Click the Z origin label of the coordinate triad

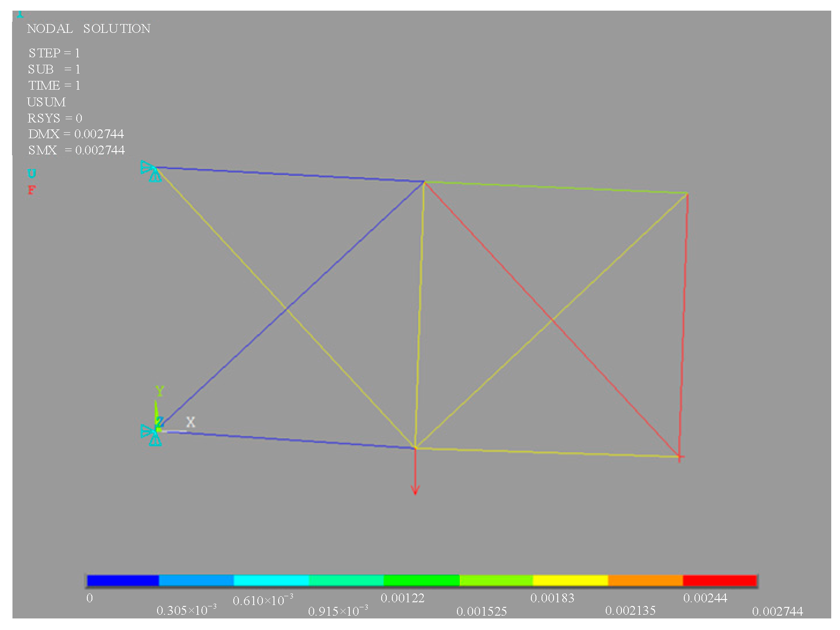tap(160, 422)
